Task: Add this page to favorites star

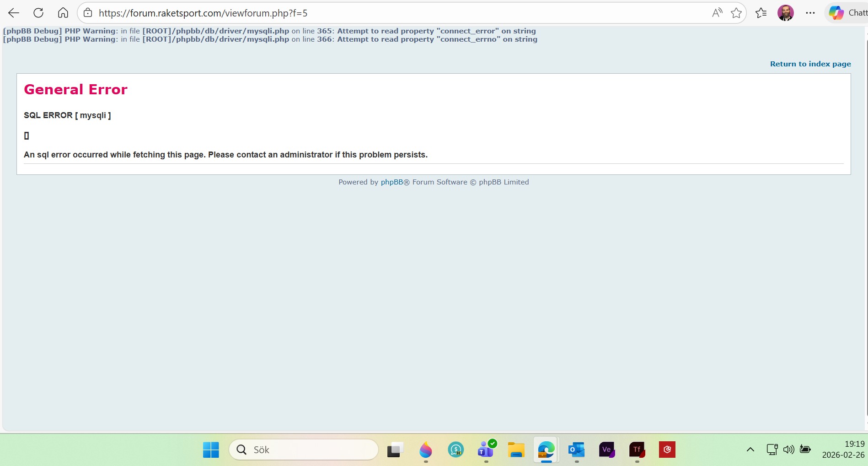Action: click(x=736, y=13)
